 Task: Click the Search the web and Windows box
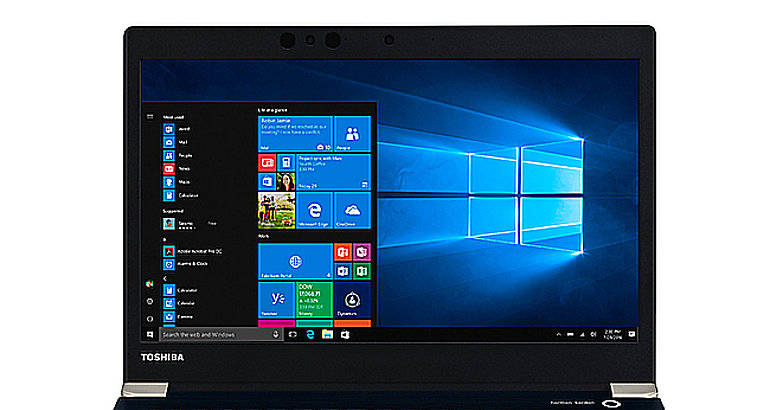pos(220,334)
